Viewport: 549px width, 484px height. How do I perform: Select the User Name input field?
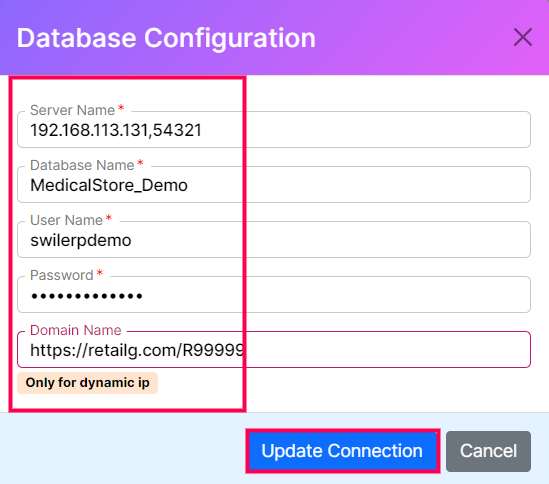pos(274,240)
